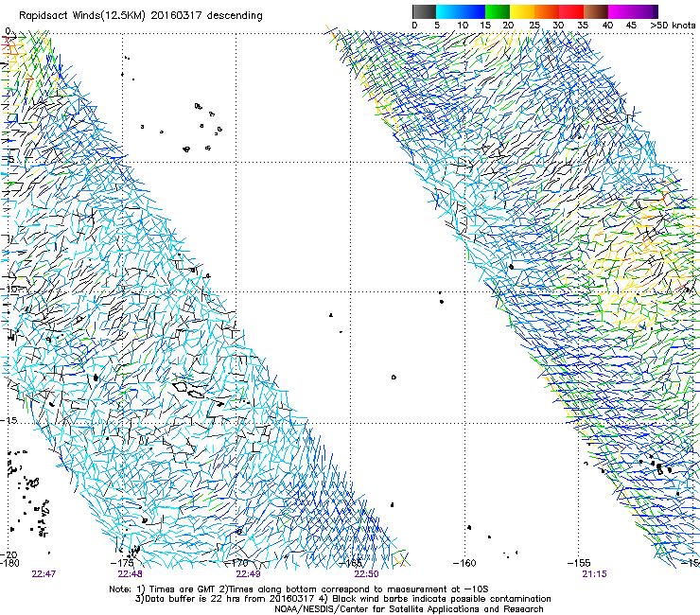Click the purple time label 21:15
This screenshot has height=615, width=700.
(594, 574)
